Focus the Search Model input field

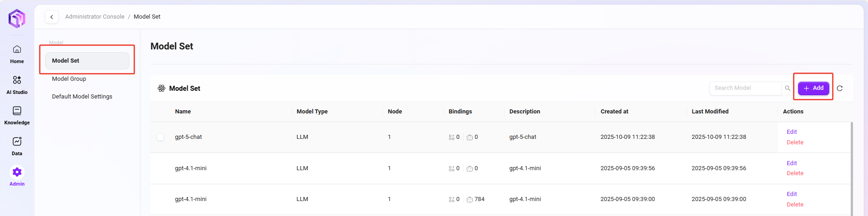pos(744,88)
